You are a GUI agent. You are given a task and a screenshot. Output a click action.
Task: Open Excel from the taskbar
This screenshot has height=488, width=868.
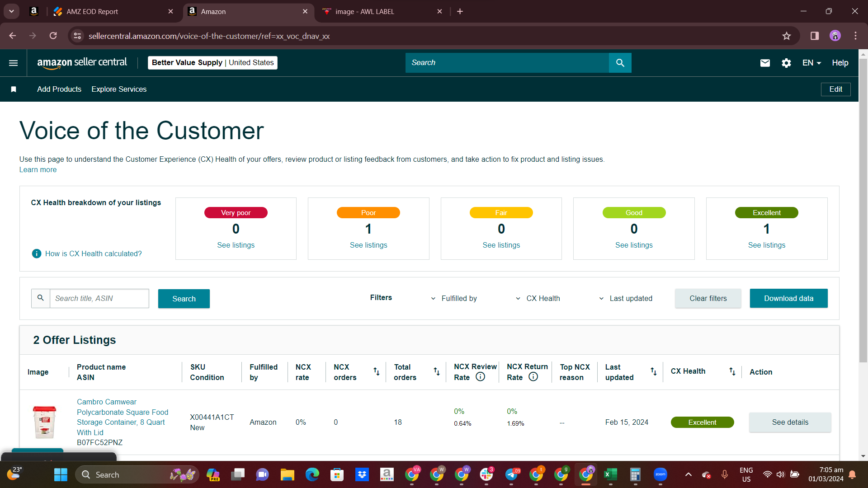coord(611,475)
